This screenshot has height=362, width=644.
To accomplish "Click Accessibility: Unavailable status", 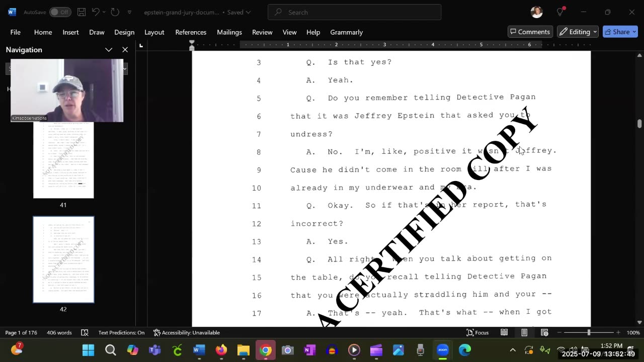I will click(186, 332).
